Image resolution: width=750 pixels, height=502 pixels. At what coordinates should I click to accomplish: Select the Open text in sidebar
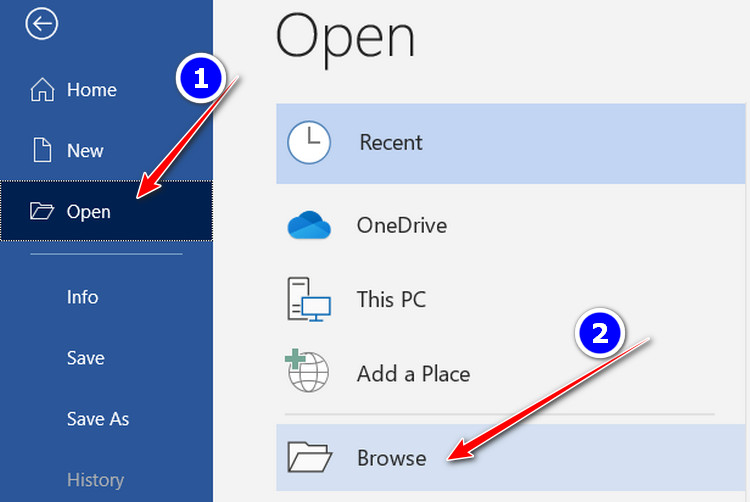[x=89, y=212]
